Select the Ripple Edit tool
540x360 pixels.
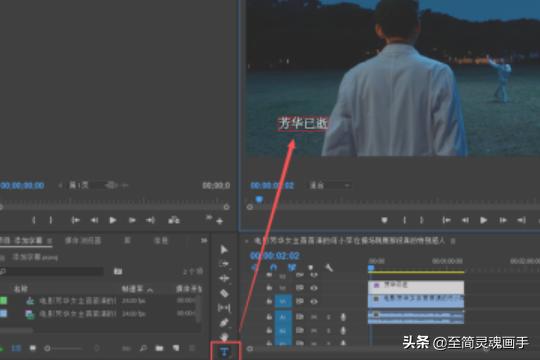coord(224,278)
